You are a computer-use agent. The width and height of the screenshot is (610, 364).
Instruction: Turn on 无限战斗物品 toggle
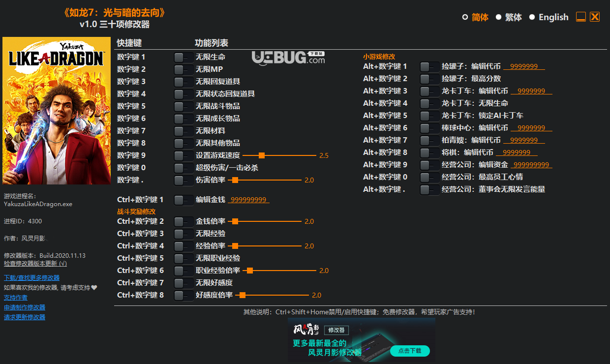(x=183, y=106)
